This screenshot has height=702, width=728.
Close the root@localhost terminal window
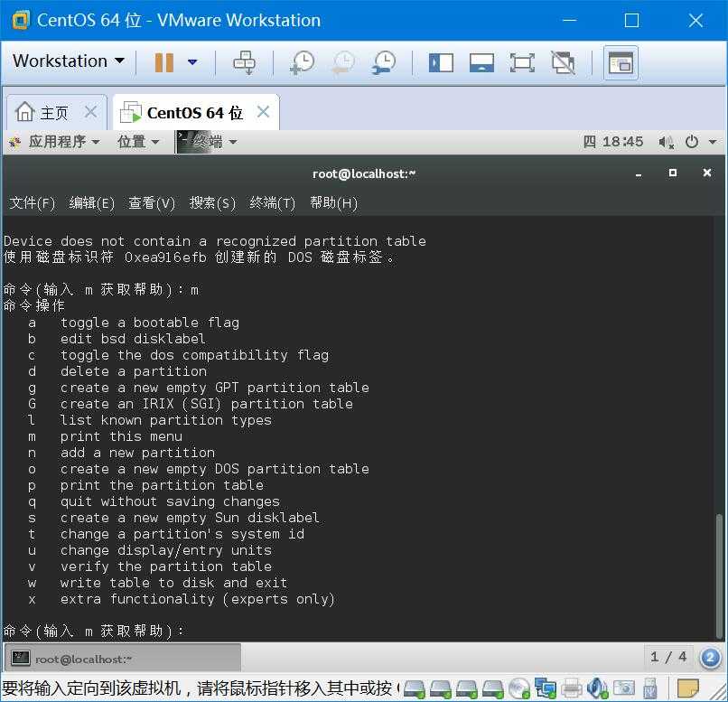706,173
